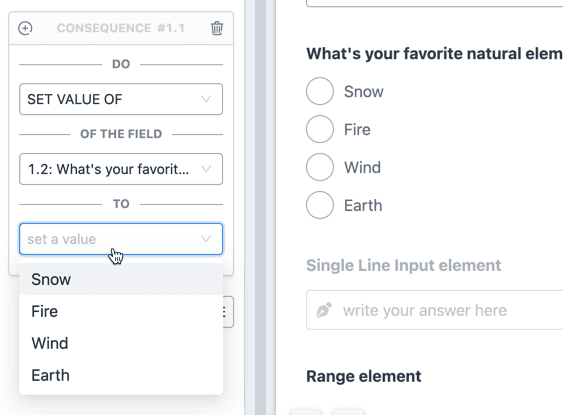This screenshot has height=415, width=563.
Task: Pick Fire from the value list
Action: point(121,311)
